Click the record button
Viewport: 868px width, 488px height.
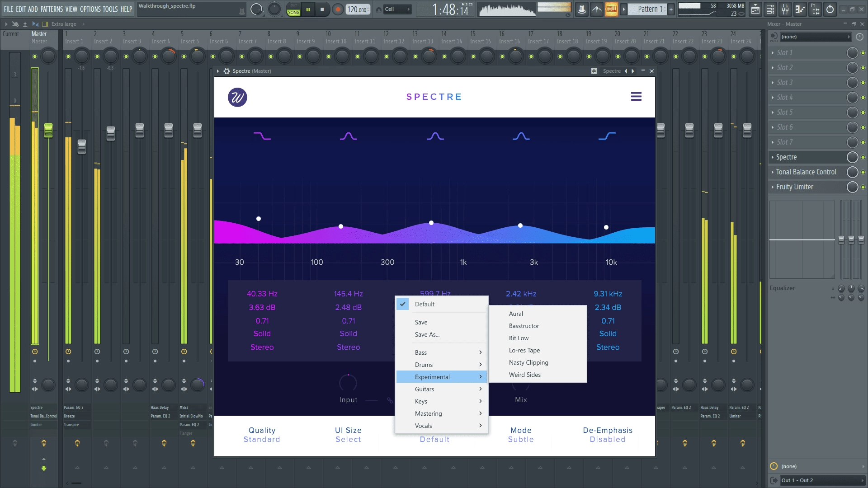(x=337, y=9)
